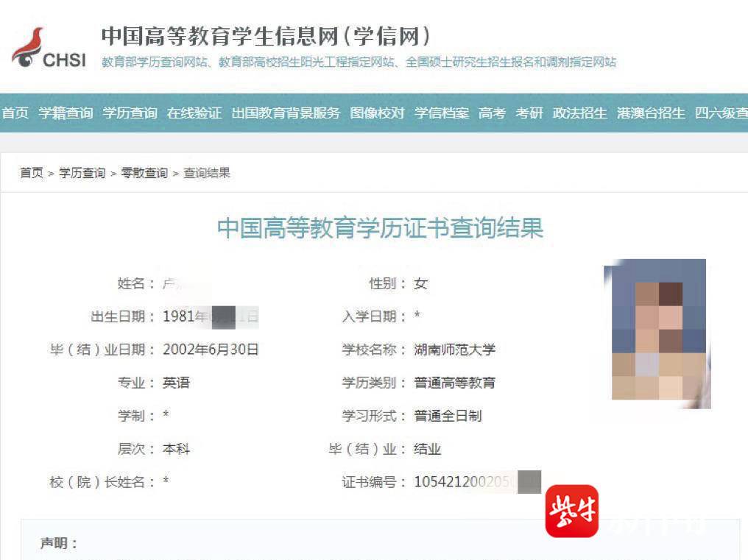Select the level value 本科
The image size is (748, 560).
176,449
